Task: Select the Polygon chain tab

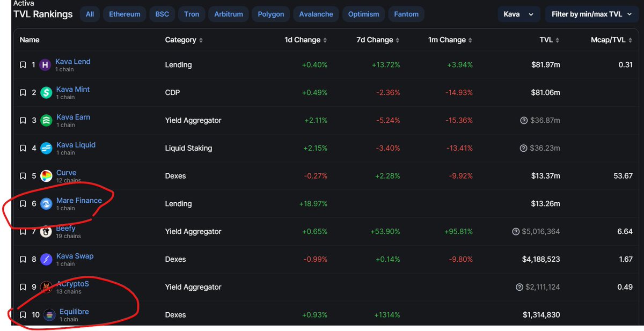Action: pyautogui.click(x=271, y=14)
